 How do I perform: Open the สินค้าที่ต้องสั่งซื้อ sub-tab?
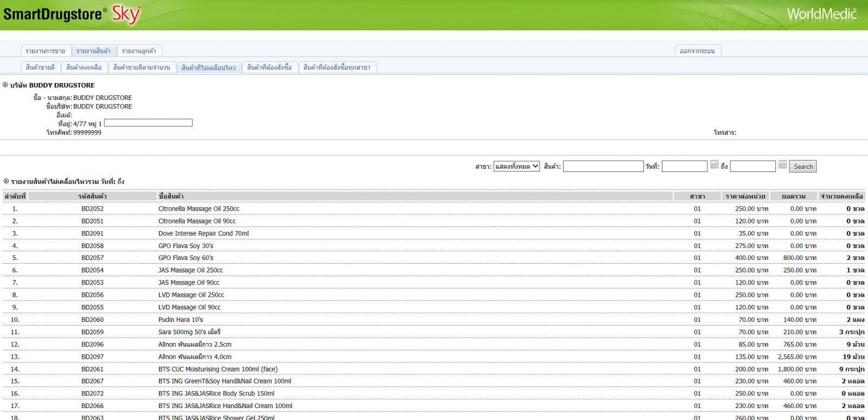(x=269, y=67)
